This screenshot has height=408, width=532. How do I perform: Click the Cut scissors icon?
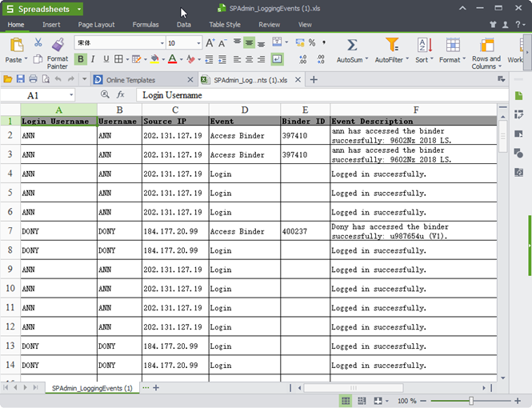[x=38, y=43]
